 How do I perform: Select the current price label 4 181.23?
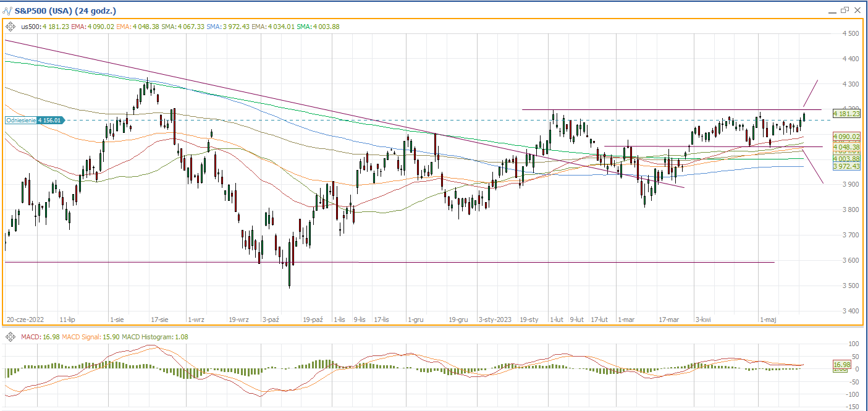[846, 114]
